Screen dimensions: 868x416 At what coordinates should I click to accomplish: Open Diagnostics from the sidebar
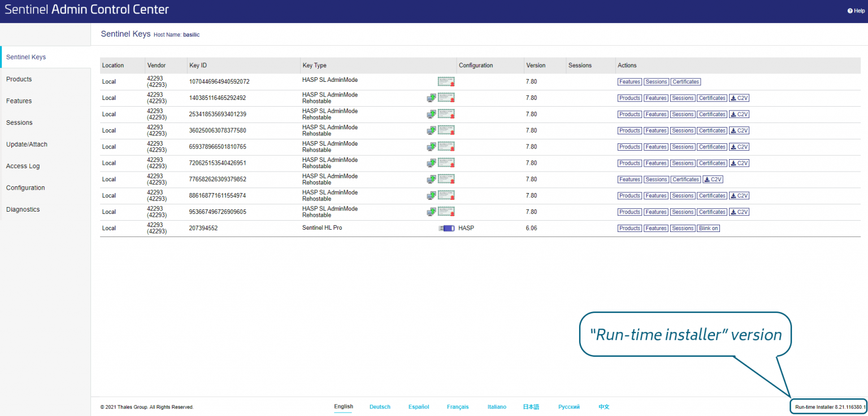pyautogui.click(x=23, y=209)
